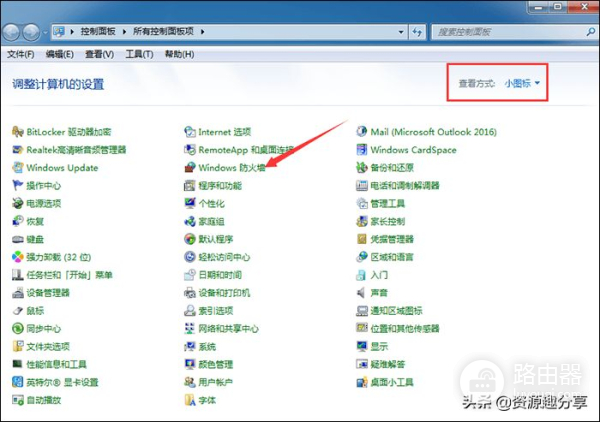
Task: Open the 声音 speaker icon
Action: (x=362, y=293)
